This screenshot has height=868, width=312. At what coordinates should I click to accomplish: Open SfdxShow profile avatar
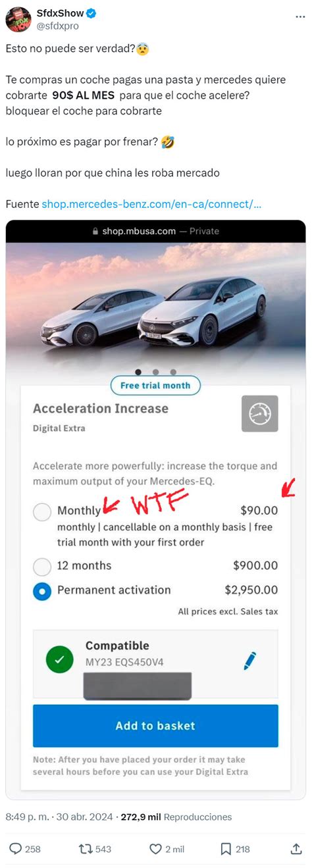click(18, 19)
